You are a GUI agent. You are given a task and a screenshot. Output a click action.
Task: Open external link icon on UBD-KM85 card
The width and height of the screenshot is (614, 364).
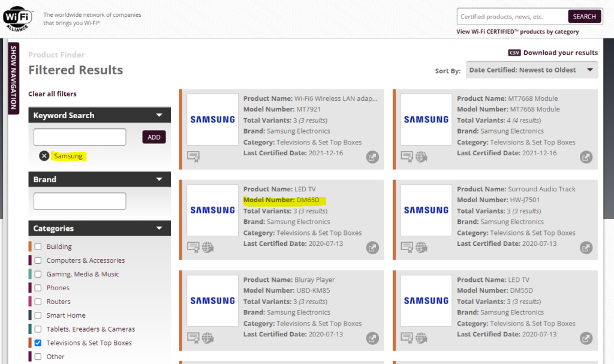click(x=372, y=338)
